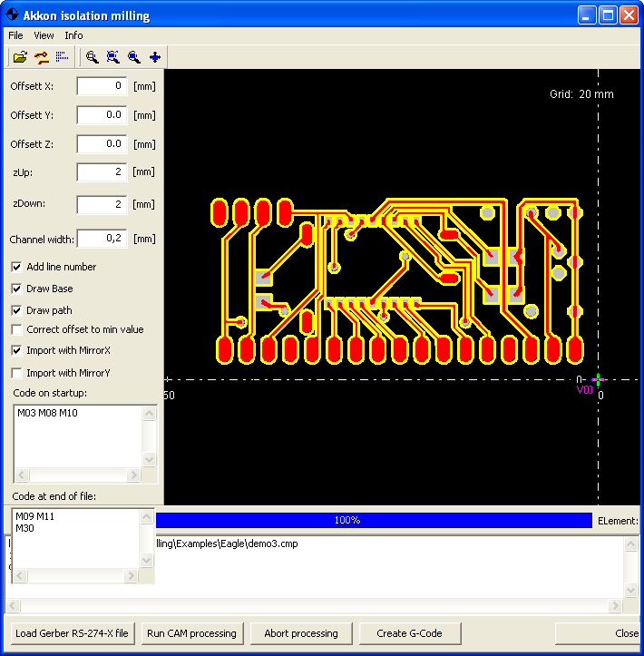Click the third magnifier zoom icon
Screen dimensions: 644x656
click(134, 57)
